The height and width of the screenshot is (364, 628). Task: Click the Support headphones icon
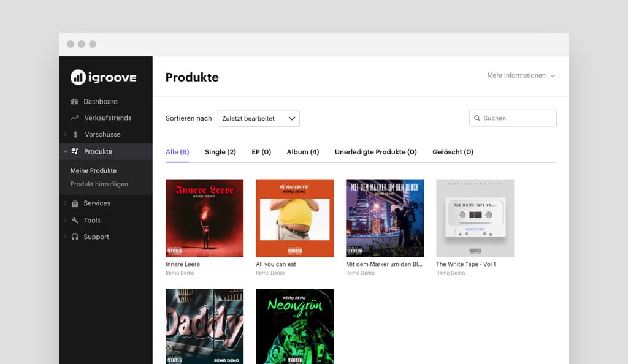coord(75,237)
